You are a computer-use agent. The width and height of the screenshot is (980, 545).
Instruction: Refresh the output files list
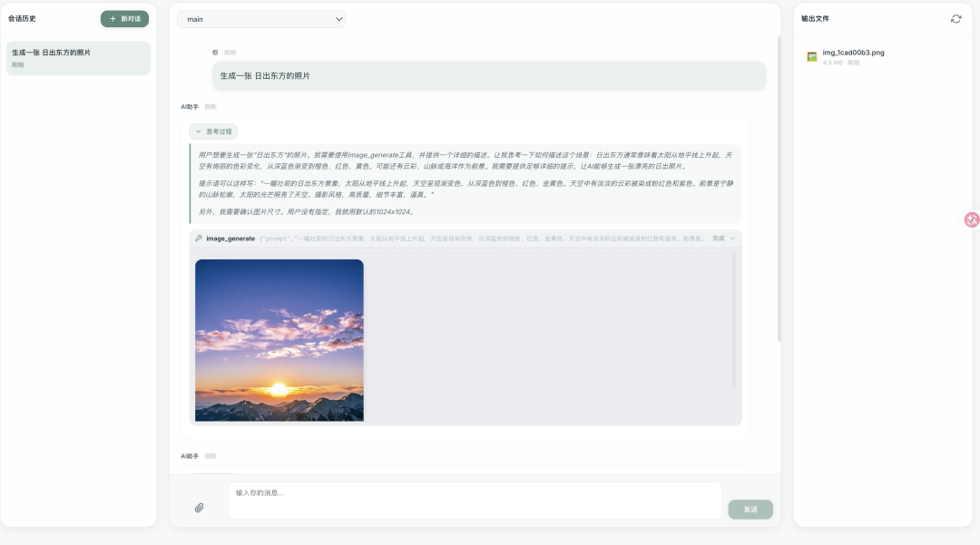[955, 19]
